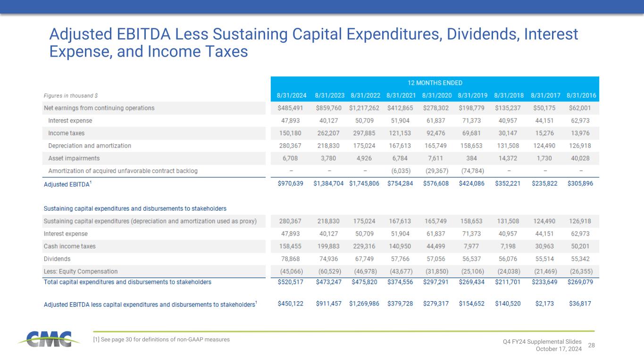
Task: Click the Dividends row label
Action: [57, 259]
